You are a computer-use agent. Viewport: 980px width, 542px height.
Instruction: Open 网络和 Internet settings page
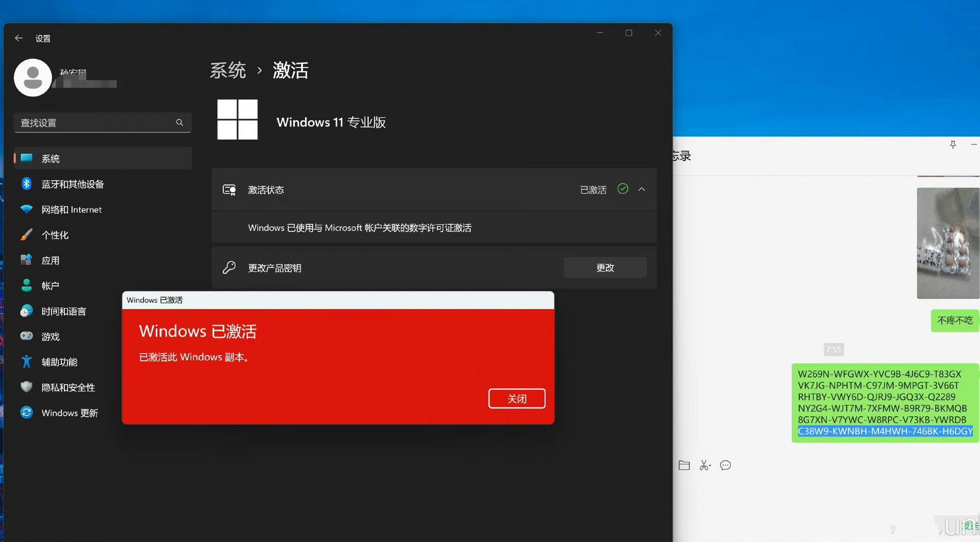pos(102,209)
